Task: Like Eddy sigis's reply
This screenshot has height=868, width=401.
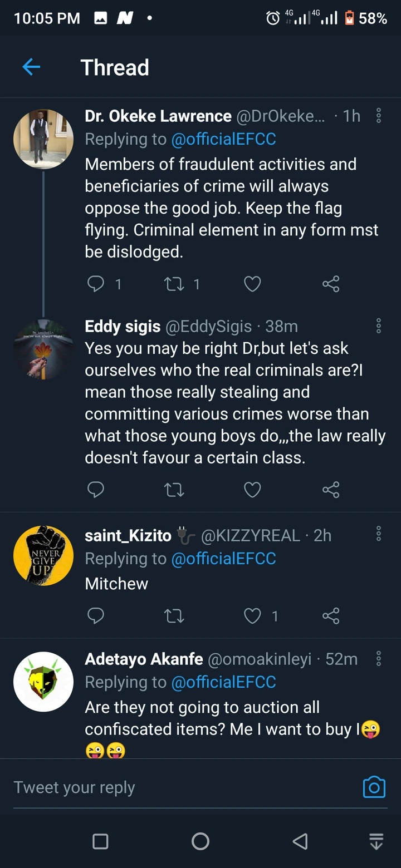Action: (252, 490)
